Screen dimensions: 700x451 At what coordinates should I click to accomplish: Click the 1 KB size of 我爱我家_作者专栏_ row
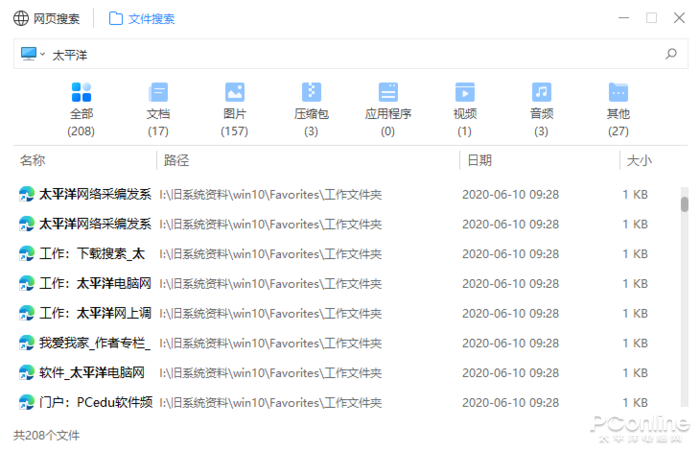635,343
